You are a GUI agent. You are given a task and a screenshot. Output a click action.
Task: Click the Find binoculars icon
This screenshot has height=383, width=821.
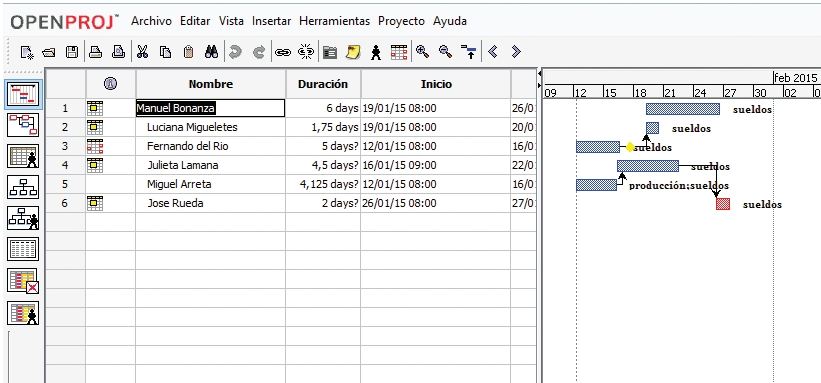(212, 52)
